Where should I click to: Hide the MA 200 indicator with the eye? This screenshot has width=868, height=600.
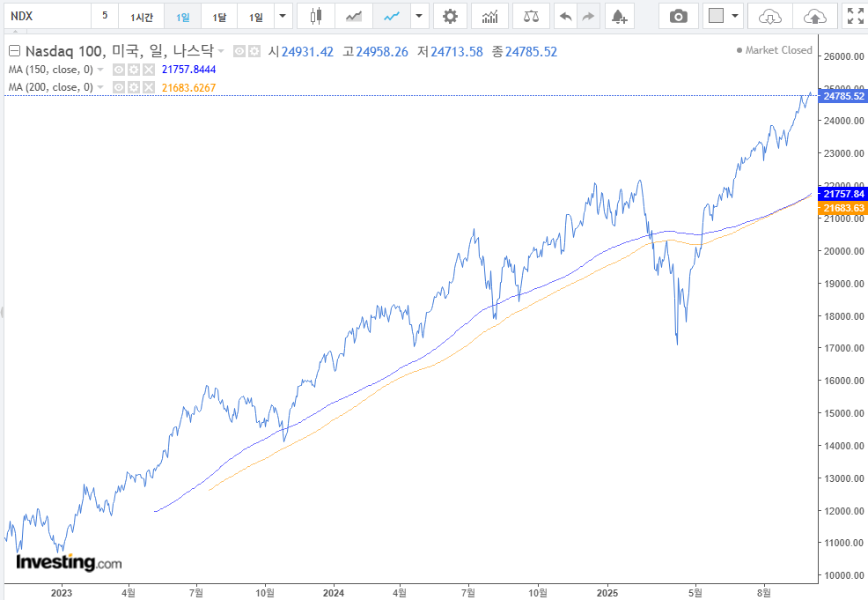[x=119, y=87]
